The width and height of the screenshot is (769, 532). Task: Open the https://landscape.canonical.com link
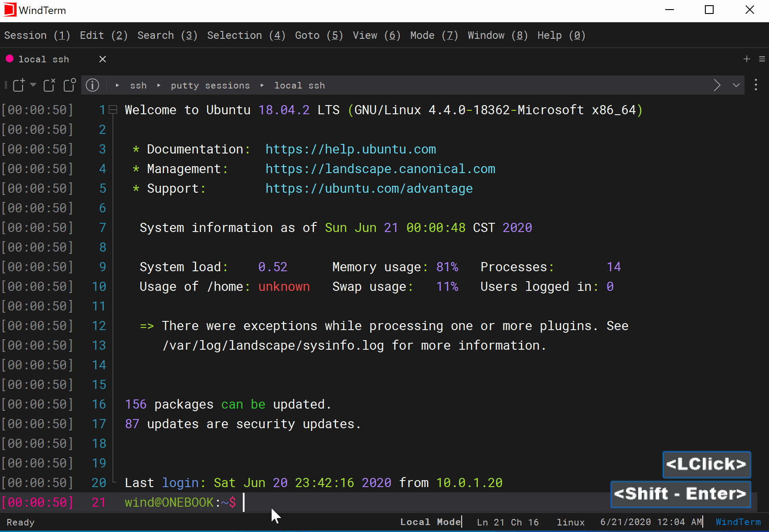click(381, 169)
